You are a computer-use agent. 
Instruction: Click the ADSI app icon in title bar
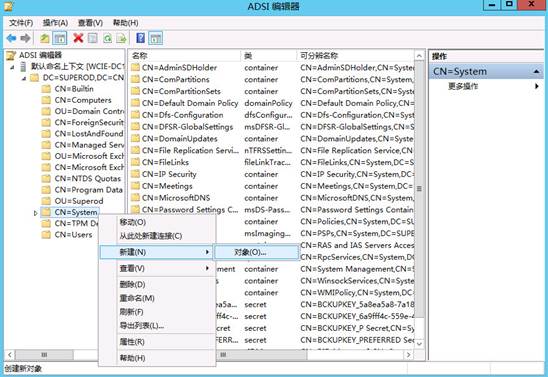click(9, 6)
